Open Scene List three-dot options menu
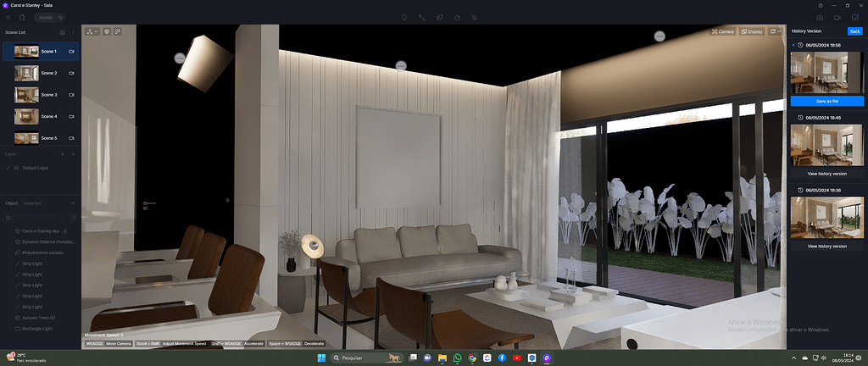 (73, 33)
